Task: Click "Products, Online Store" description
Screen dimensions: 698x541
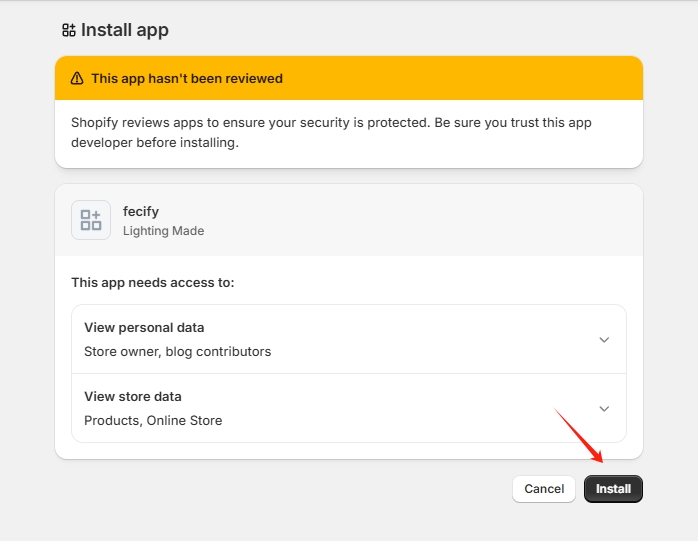Action: point(153,421)
